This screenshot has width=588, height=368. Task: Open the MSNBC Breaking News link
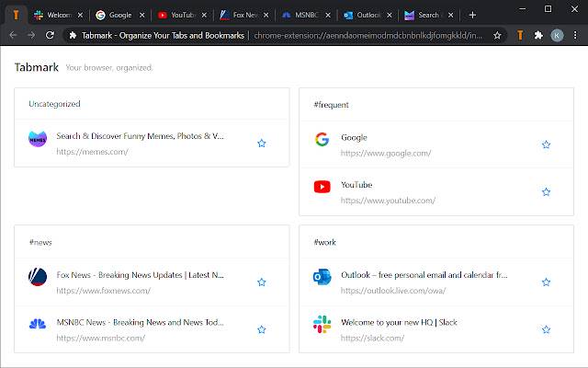point(140,322)
